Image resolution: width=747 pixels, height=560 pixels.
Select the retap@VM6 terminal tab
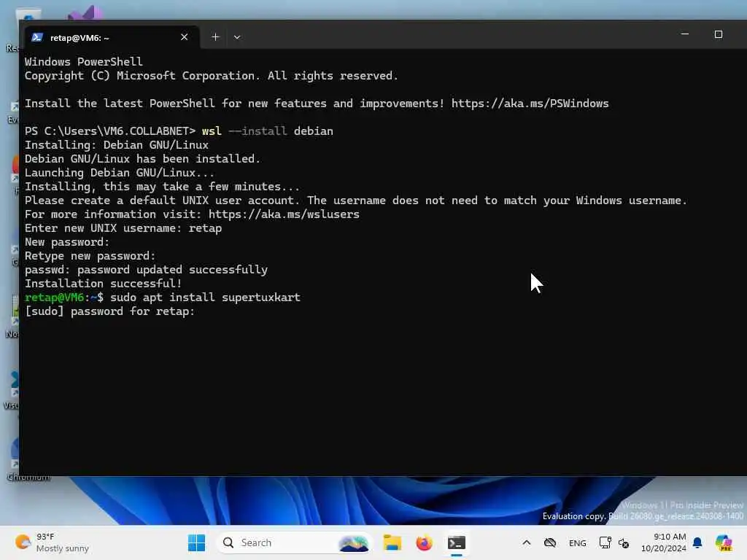pos(111,37)
